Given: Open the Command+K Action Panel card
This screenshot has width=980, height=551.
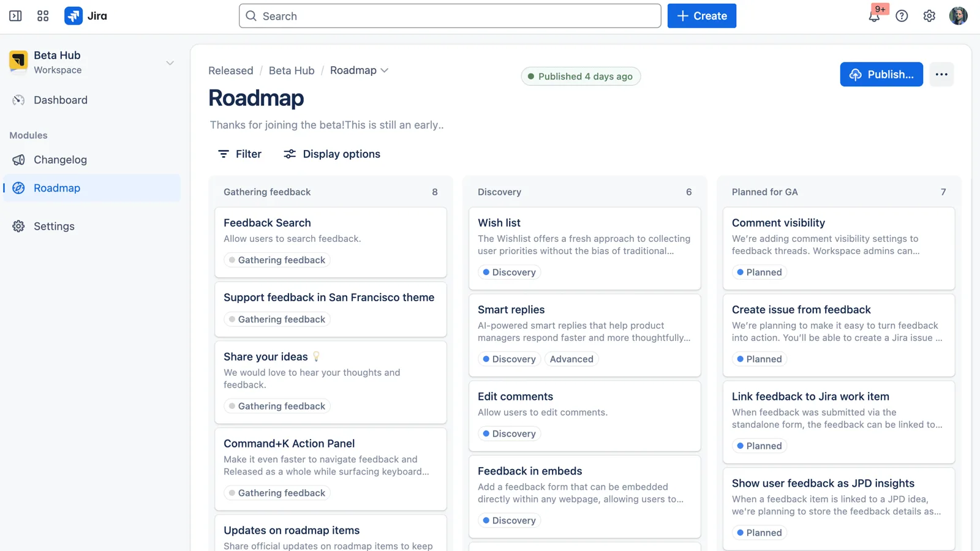Looking at the screenshot, I should [331, 469].
